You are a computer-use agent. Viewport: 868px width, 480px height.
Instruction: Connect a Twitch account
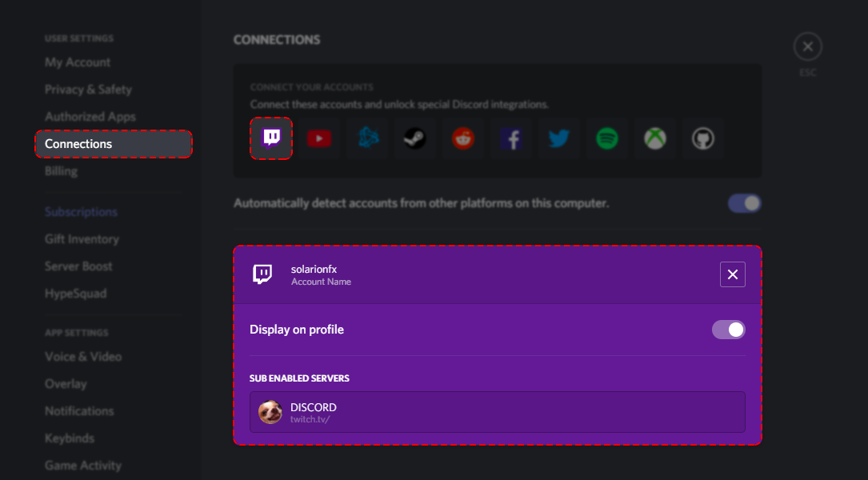pos(271,138)
